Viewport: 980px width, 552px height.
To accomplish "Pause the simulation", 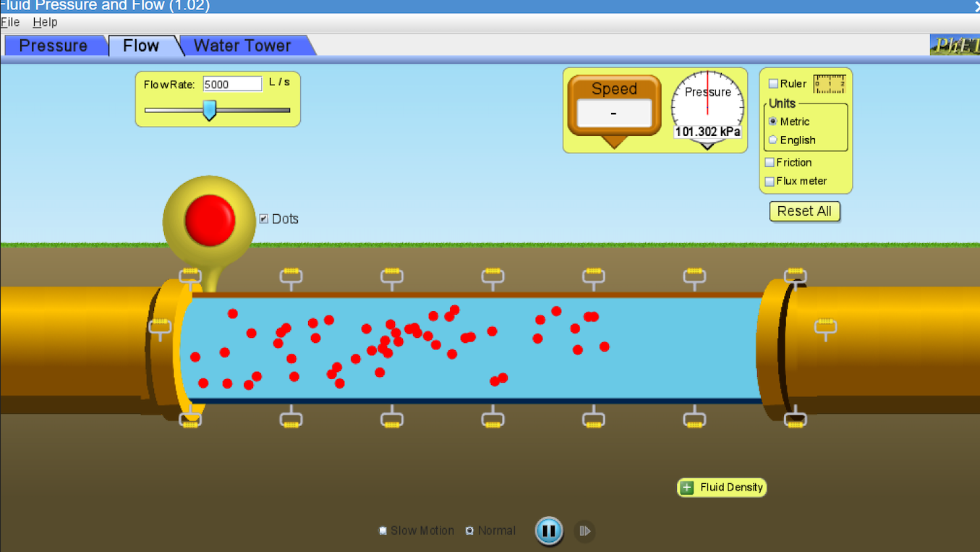I will click(548, 531).
